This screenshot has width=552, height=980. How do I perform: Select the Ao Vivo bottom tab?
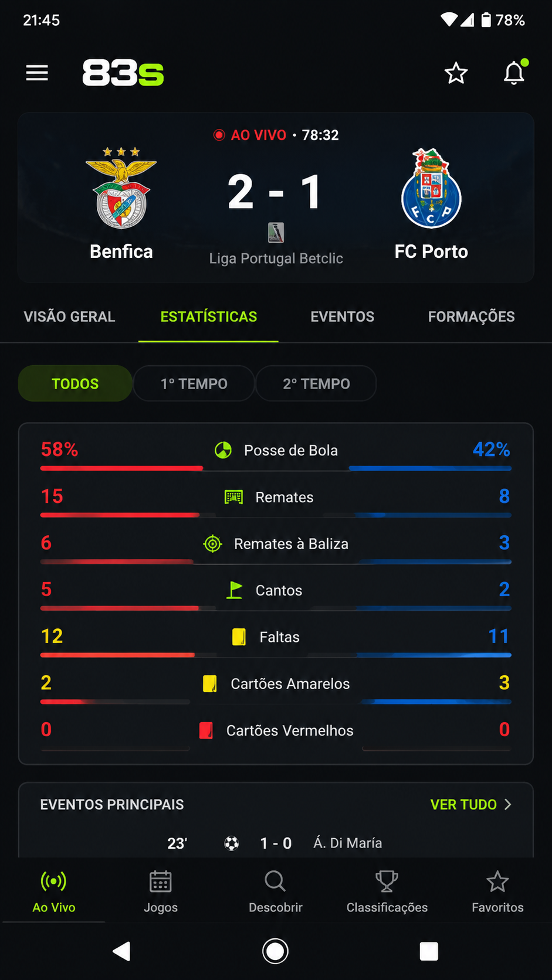click(x=54, y=892)
